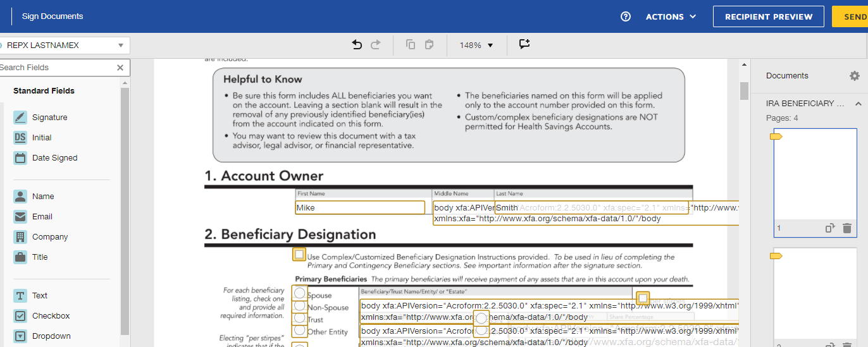The height and width of the screenshot is (347, 868).
Task: Select the Spouse radio button
Action: pos(300,293)
